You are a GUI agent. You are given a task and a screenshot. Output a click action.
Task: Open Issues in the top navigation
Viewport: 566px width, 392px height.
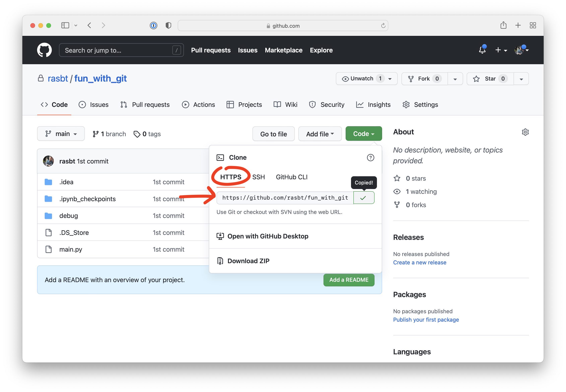[x=248, y=50]
